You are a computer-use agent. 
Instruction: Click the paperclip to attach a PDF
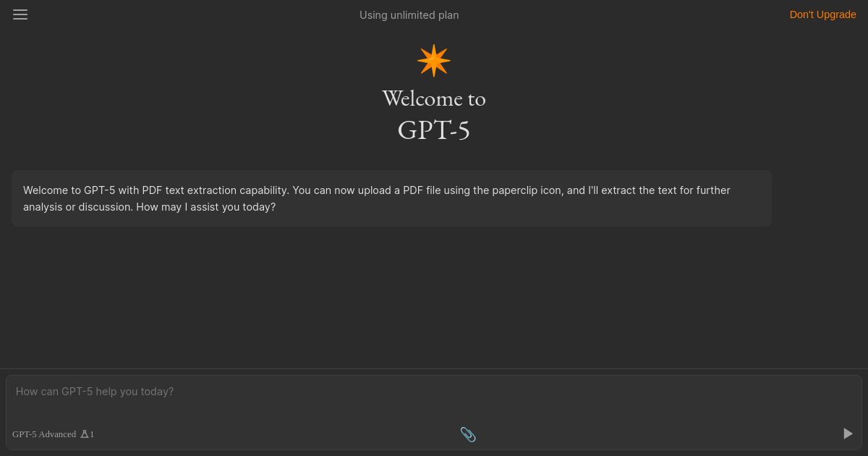point(468,434)
